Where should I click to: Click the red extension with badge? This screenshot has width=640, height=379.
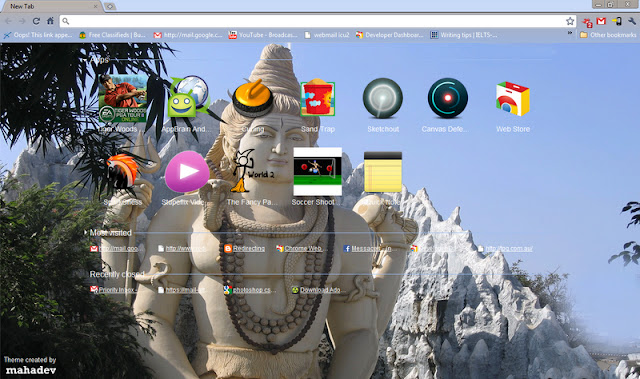coord(587,22)
